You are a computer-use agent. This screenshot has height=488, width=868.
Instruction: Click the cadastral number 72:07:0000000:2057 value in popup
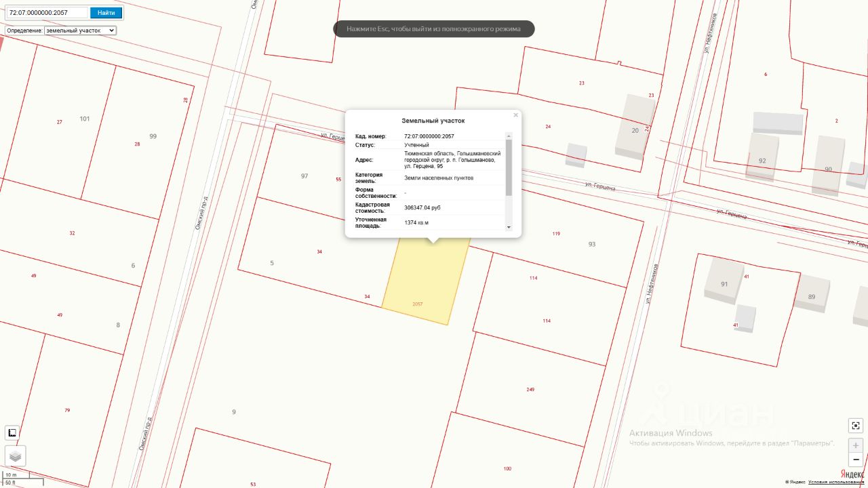[429, 136]
